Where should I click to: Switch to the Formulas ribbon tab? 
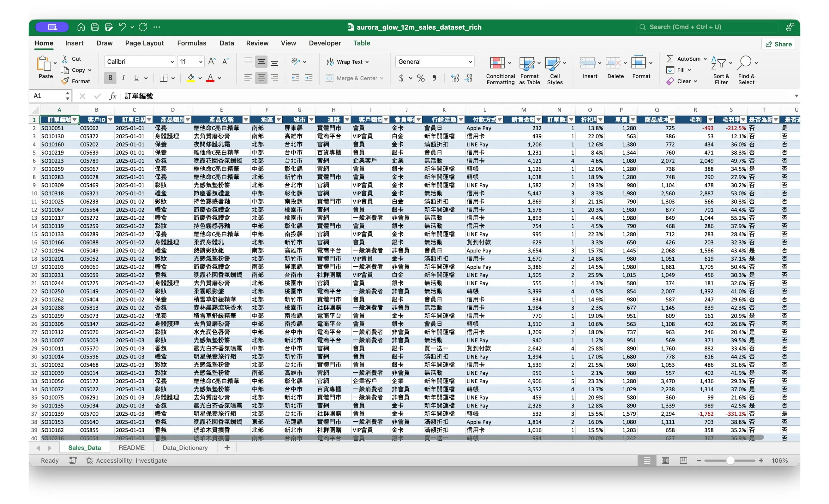click(x=191, y=43)
